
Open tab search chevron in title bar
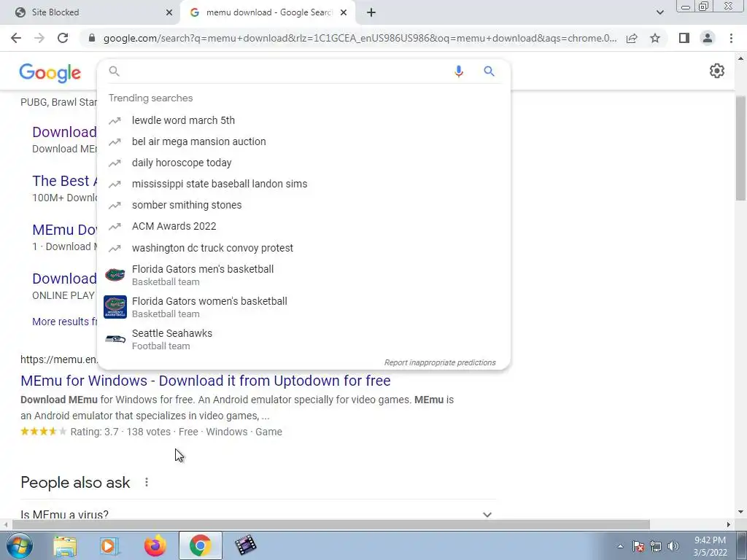tap(659, 12)
